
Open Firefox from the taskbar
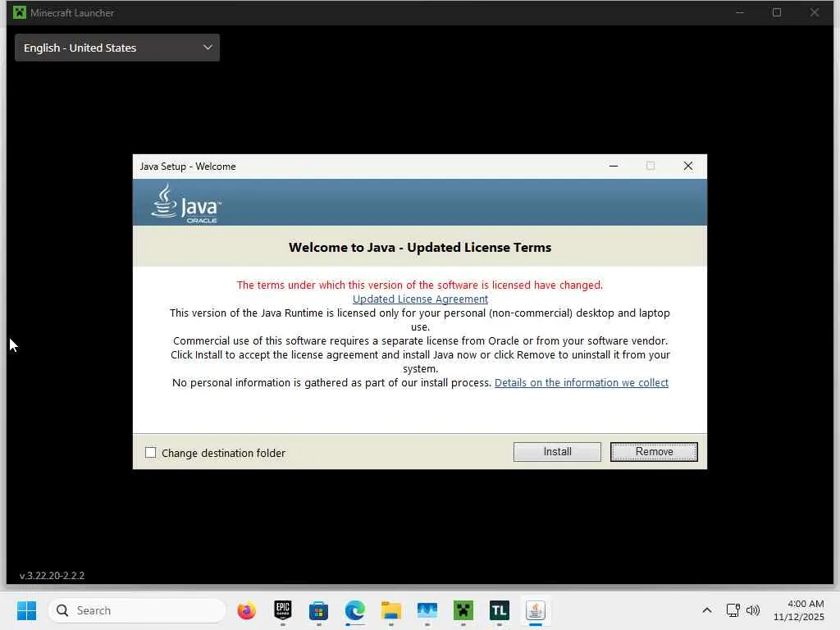click(x=246, y=610)
